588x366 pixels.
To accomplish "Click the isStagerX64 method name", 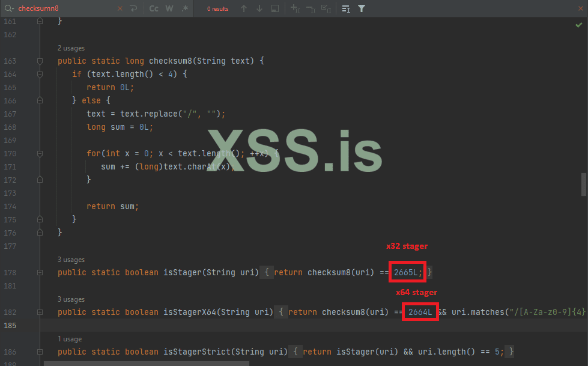I will (190, 312).
